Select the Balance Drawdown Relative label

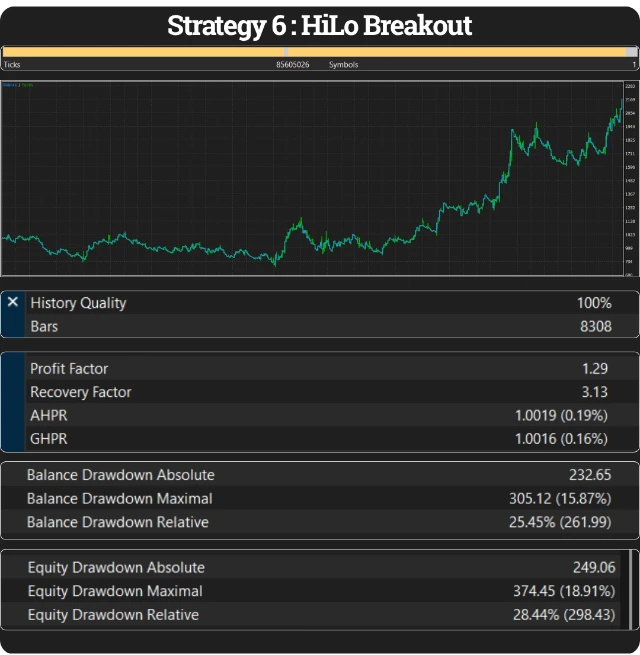click(x=118, y=522)
